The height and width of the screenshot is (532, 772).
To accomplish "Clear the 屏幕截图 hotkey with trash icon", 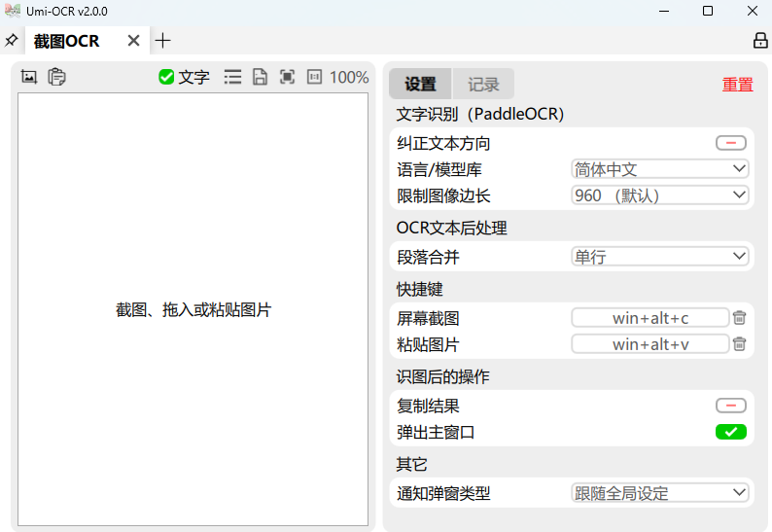I will (x=739, y=318).
